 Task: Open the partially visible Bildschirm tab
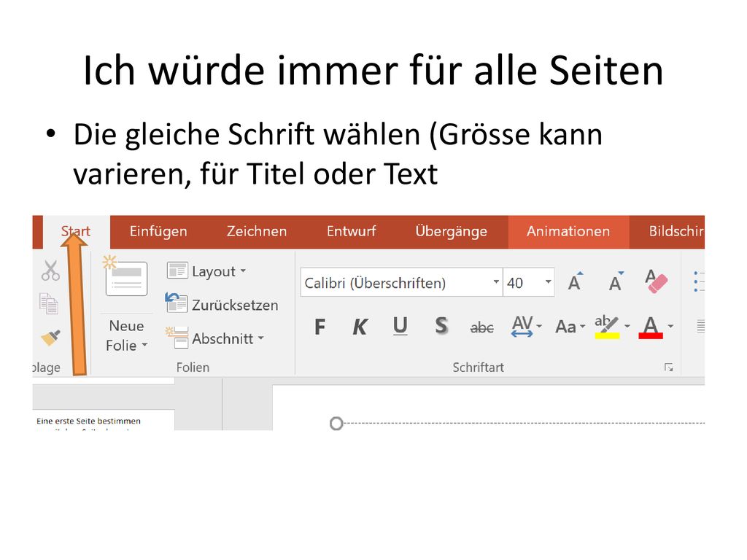676,231
